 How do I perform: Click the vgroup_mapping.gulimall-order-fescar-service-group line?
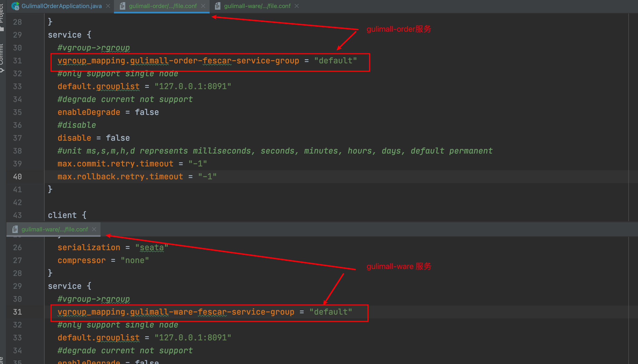coord(207,61)
